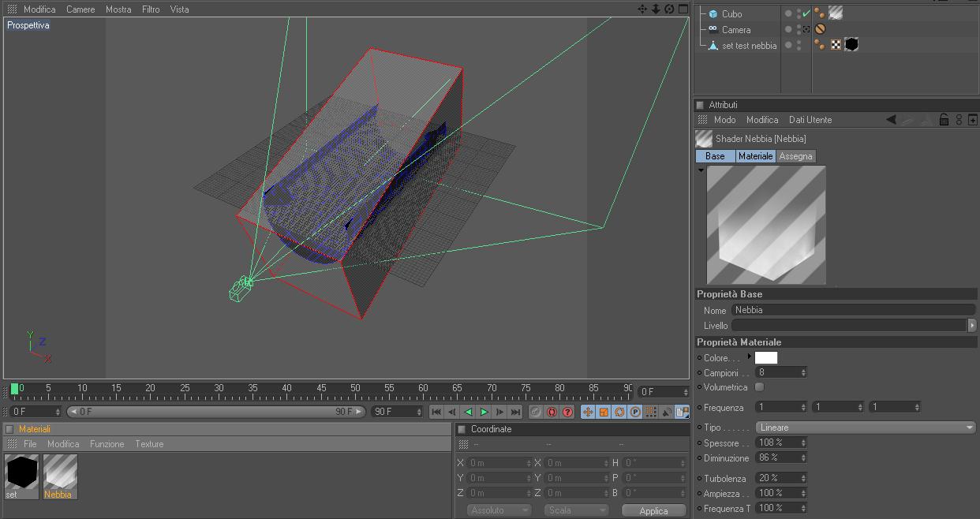Adjust the Turbolenza percentage stepper
980x519 pixels.
(803, 478)
